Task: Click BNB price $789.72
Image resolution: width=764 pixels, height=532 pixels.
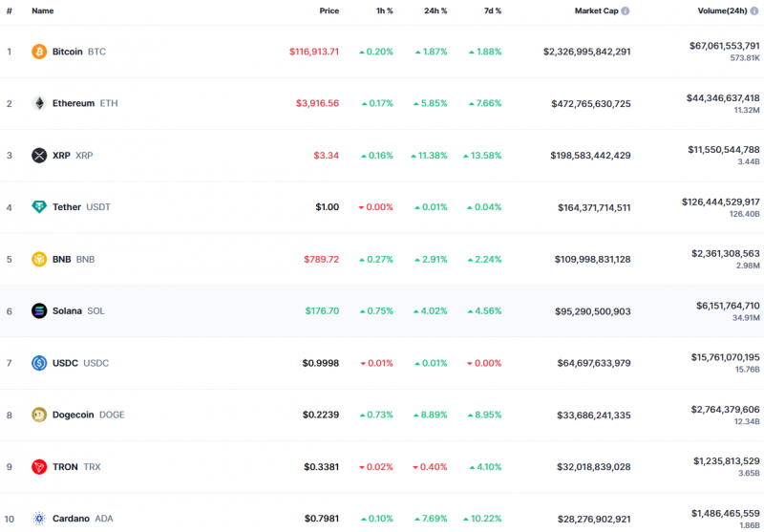Action: coord(322,259)
